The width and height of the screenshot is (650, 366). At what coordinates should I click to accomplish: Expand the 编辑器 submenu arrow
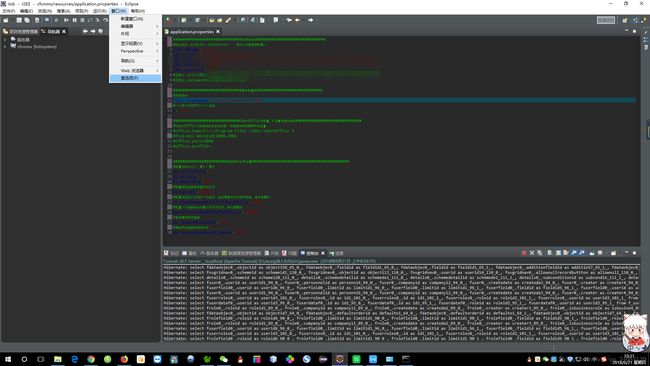pyautogui.click(x=157, y=26)
